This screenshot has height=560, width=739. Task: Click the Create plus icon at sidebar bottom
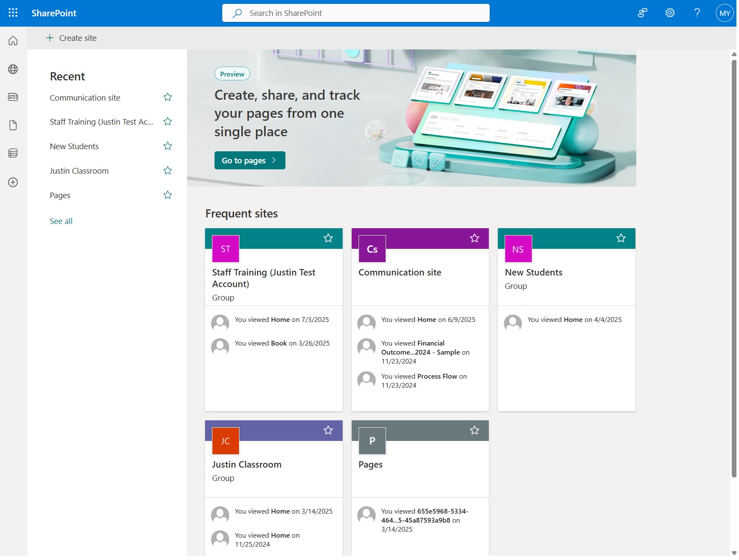13,182
